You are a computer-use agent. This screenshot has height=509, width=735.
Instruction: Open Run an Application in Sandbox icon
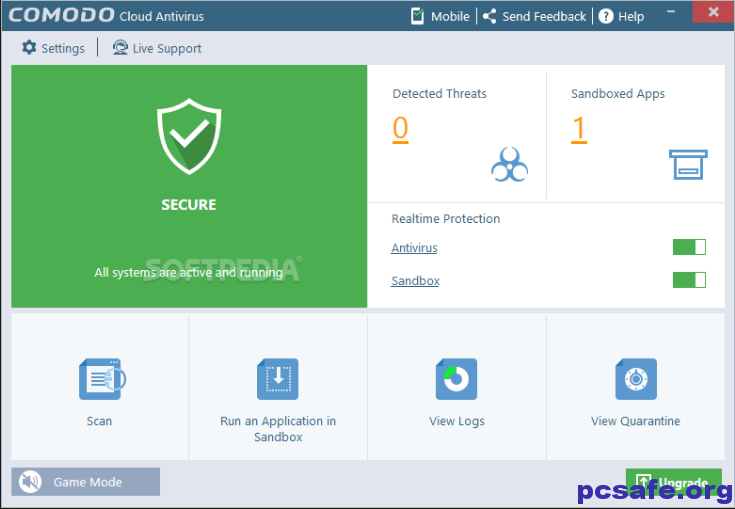point(278,380)
